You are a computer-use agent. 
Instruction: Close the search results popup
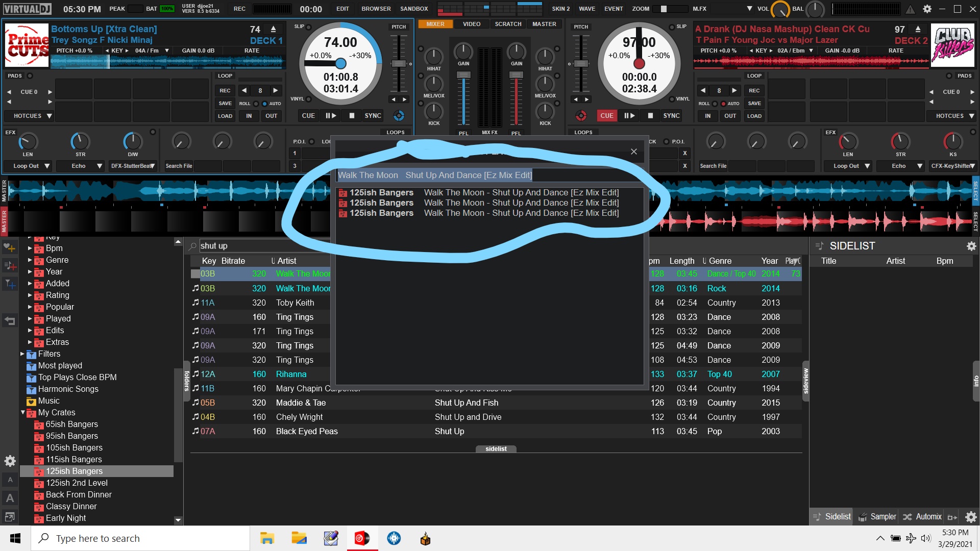tap(633, 152)
